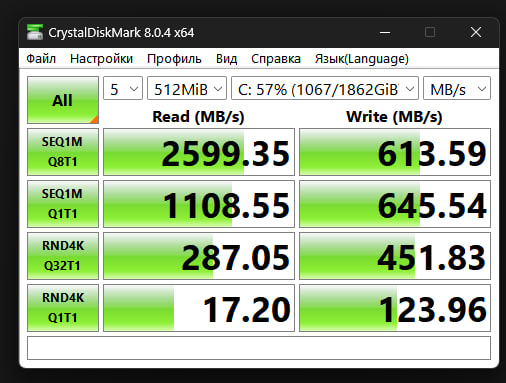Click the CrystalDiskMark app icon in title bar
The width and height of the screenshot is (506, 383).
[x=35, y=32]
